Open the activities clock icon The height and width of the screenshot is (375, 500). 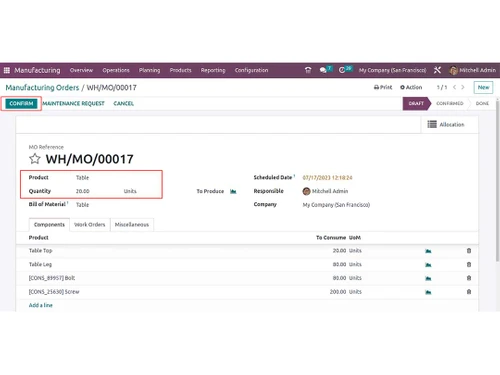pos(342,70)
